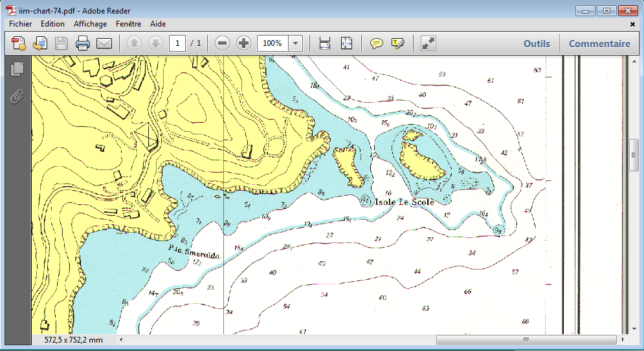Click the zoom in plus button
The image size is (644, 351).
(x=243, y=43)
